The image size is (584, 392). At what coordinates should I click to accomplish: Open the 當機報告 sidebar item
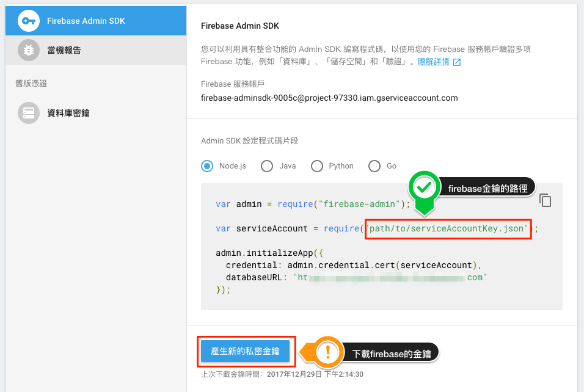point(96,50)
